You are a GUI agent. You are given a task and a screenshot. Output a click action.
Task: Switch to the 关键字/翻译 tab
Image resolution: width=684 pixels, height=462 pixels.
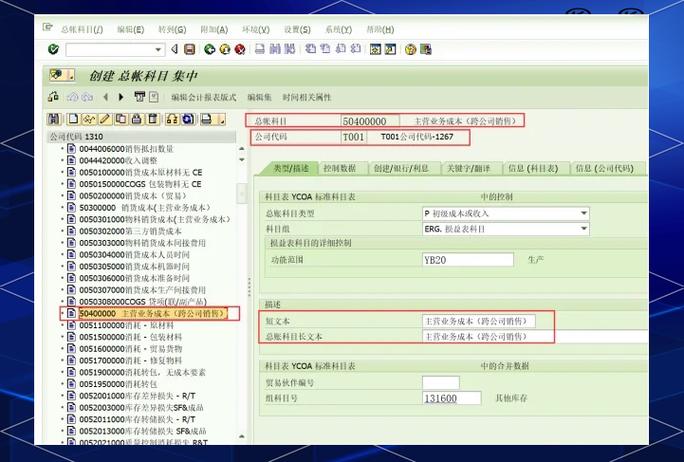click(469, 168)
